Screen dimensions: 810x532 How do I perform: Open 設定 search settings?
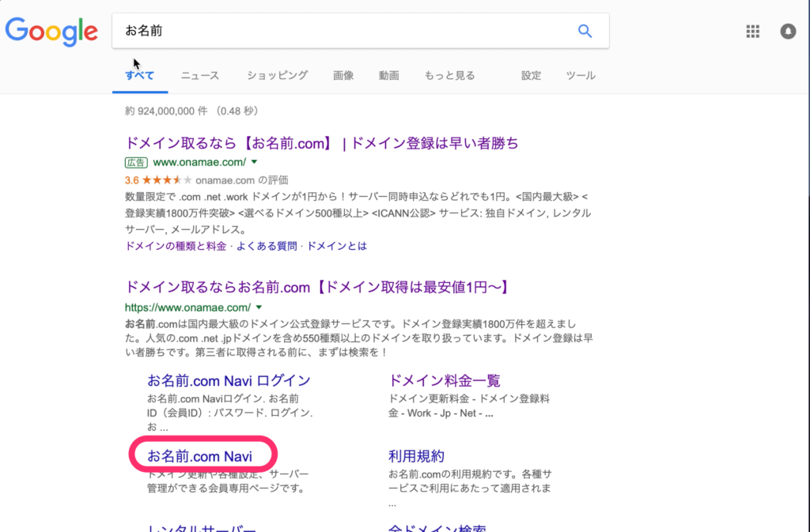(x=531, y=76)
